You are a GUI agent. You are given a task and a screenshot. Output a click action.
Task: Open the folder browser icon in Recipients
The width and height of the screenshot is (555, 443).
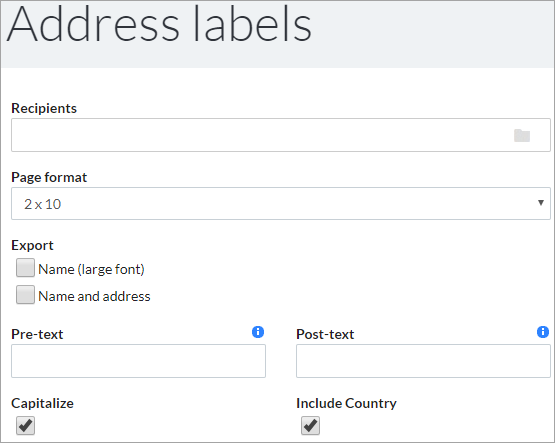pyautogui.click(x=522, y=136)
